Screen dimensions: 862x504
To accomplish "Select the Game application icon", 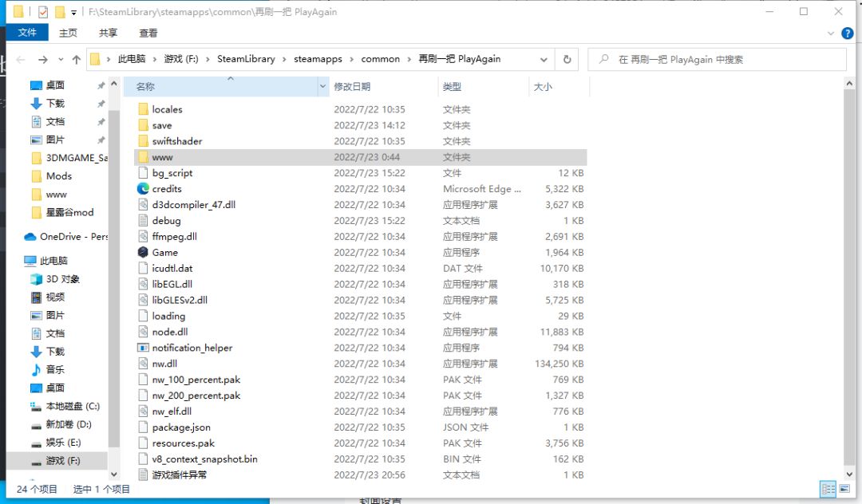I will pos(143,253).
